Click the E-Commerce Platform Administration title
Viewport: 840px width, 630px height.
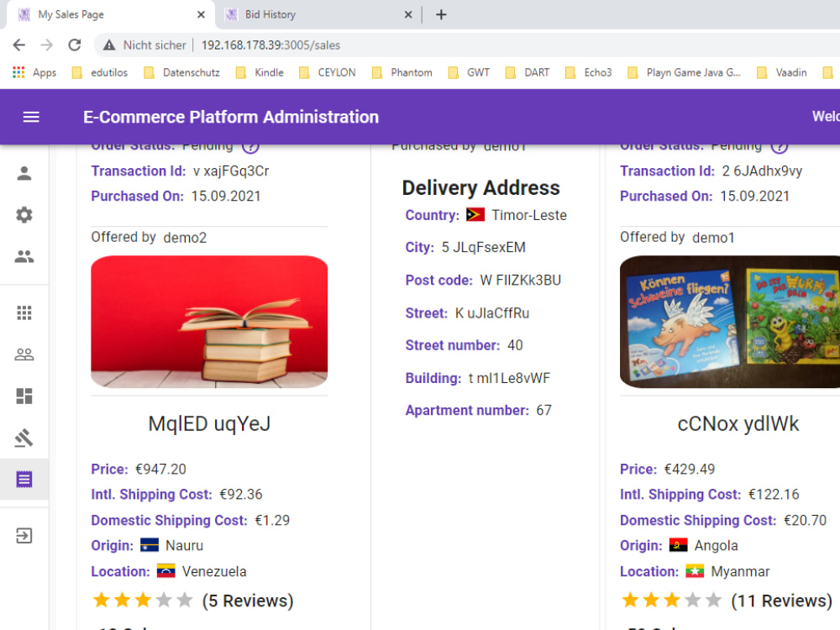[x=231, y=117]
